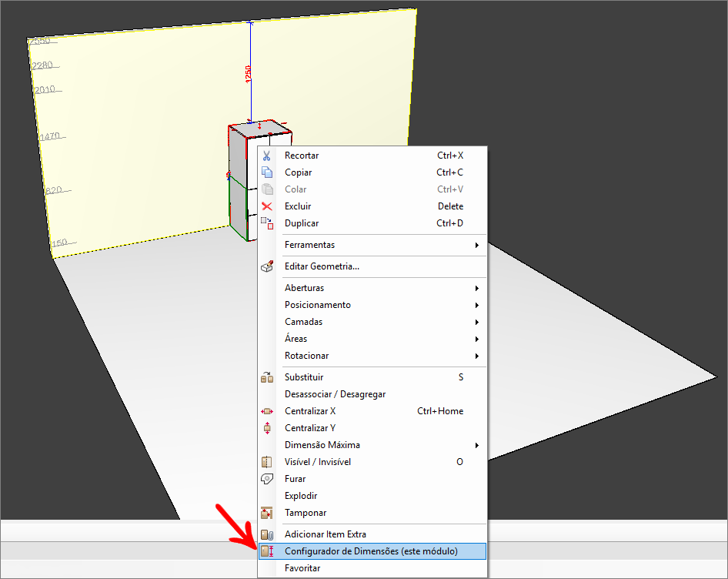Screen dimensions: 728x579
Task: Expand the Camadas submenu arrow
Action: (x=477, y=322)
